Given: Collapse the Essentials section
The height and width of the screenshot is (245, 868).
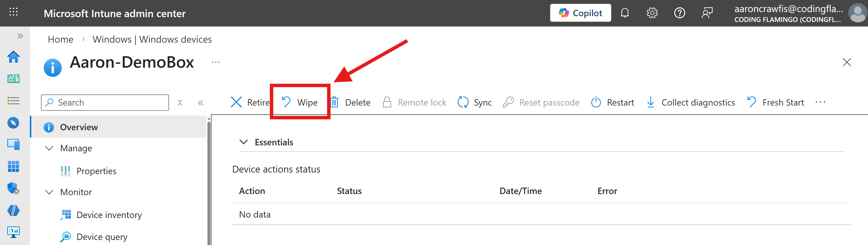Looking at the screenshot, I should [244, 142].
